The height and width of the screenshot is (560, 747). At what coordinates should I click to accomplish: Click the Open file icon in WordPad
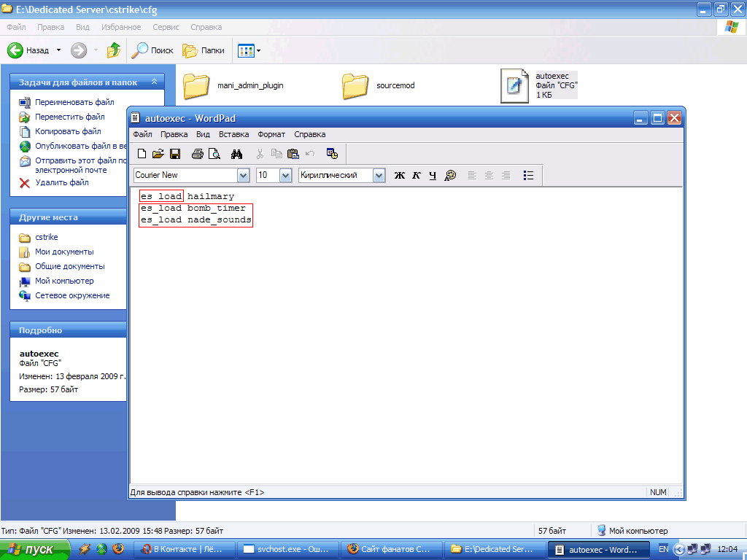click(158, 153)
